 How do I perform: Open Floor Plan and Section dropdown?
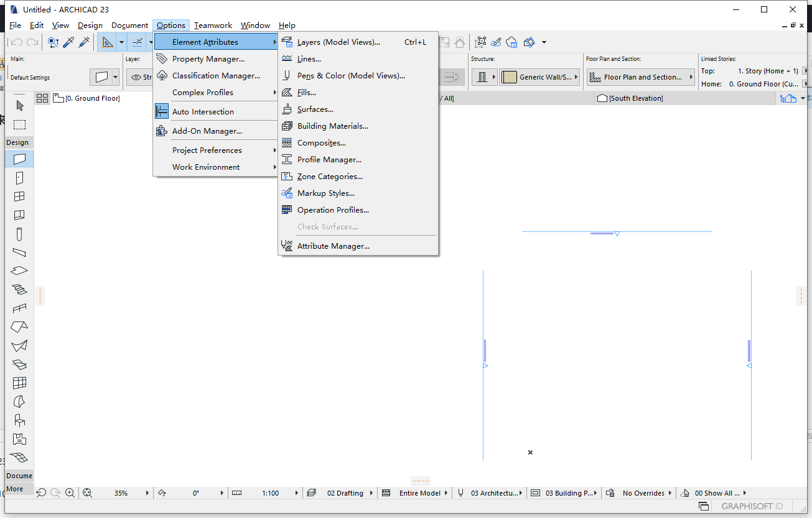pos(641,77)
